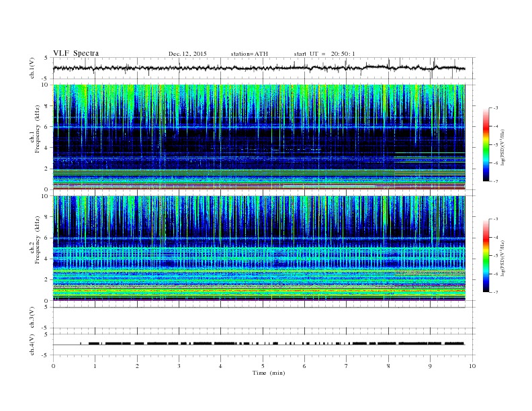Click the "ch.4(V)" axis label
Screen dimensions: 532x411
[32, 345]
